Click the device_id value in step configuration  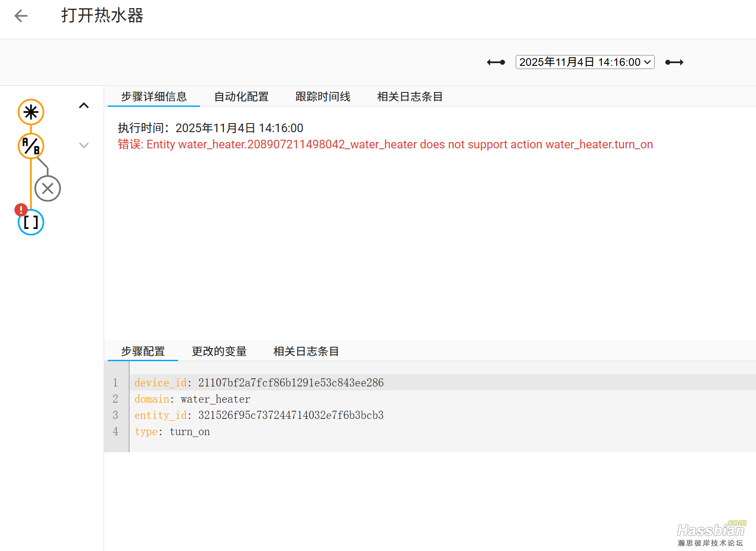[291, 382]
